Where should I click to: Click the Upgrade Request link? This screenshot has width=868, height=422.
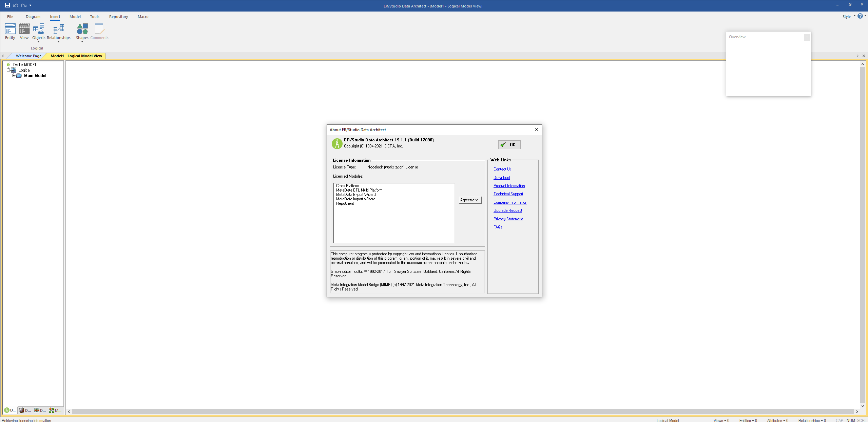[507, 210]
